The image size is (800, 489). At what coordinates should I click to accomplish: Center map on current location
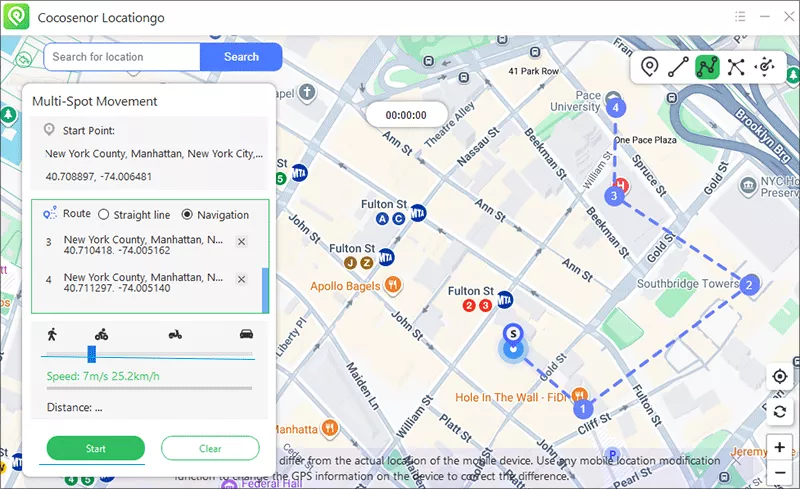pyautogui.click(x=780, y=377)
